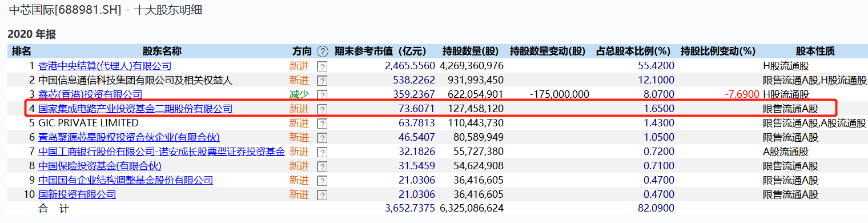Click the 中芯国际[688981.SH] title text
The height and width of the screenshot is (223, 868).
65,10
